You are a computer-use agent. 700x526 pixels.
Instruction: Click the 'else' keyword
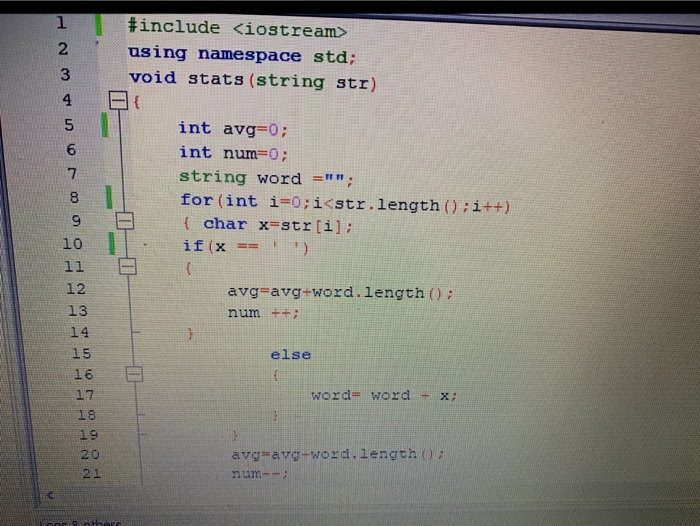pos(291,355)
